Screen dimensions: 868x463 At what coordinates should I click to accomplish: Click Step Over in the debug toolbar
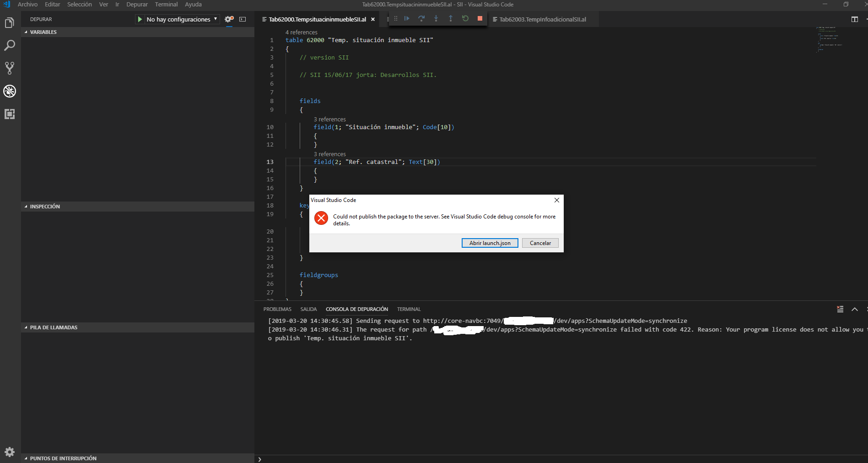tap(421, 18)
